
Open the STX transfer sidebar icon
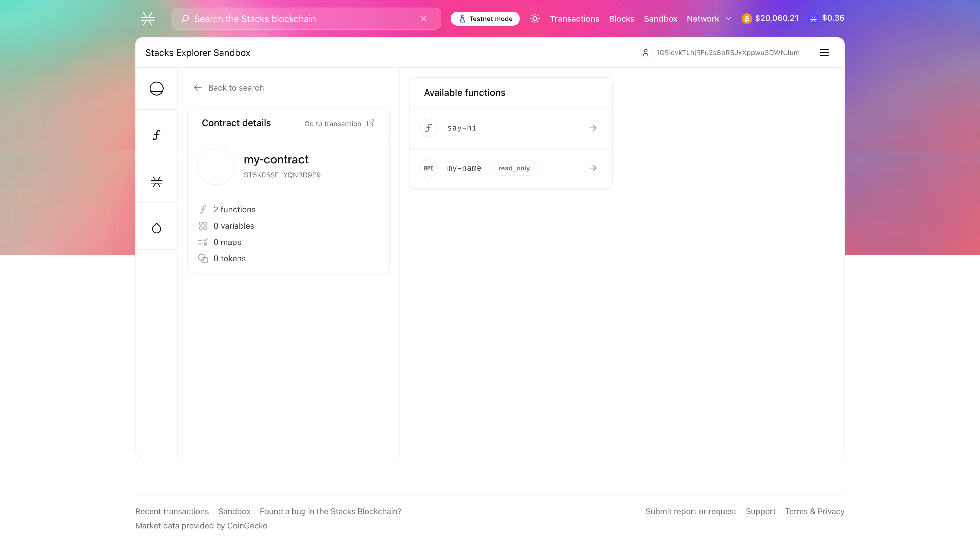[156, 182]
